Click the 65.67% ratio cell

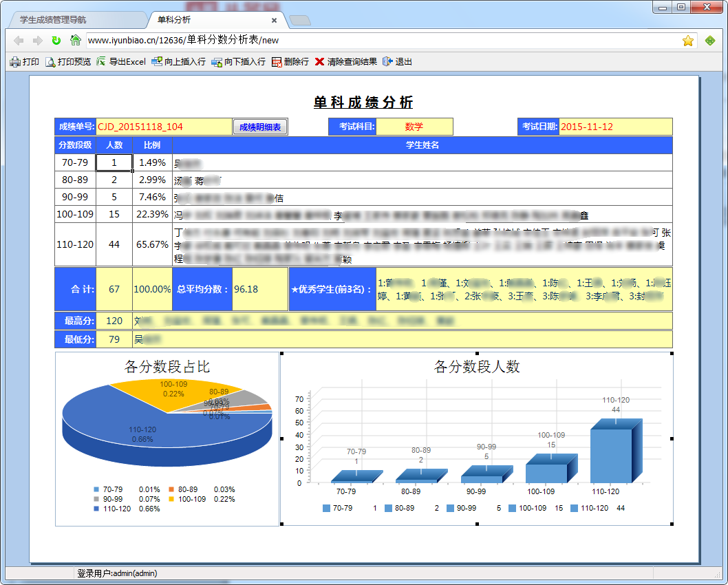pyautogui.click(x=152, y=244)
